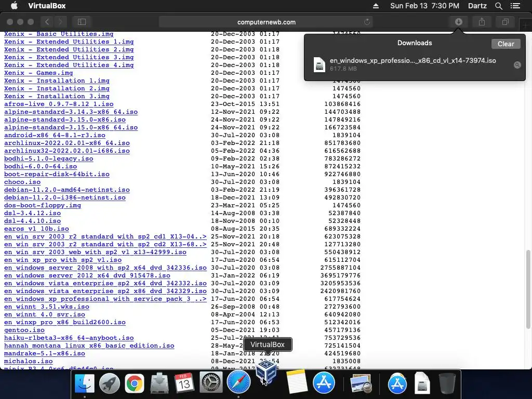Download haiku-r1beta3-x86_64-anyboot.iso
532x399 pixels.
pyautogui.click(x=69, y=338)
